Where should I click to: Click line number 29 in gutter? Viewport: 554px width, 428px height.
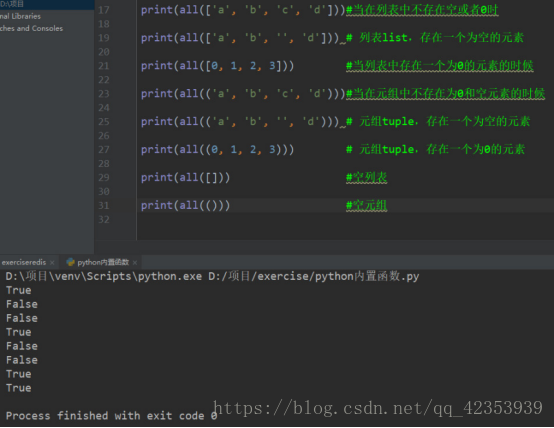tap(104, 177)
